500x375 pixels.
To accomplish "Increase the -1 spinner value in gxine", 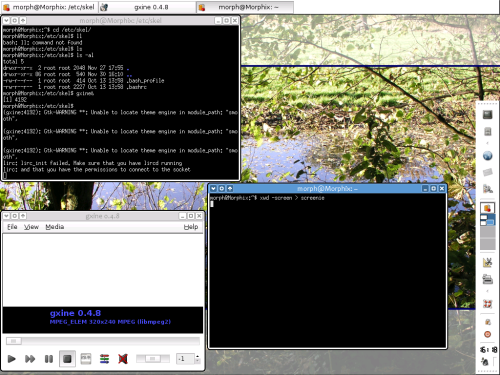I will coord(197,356).
